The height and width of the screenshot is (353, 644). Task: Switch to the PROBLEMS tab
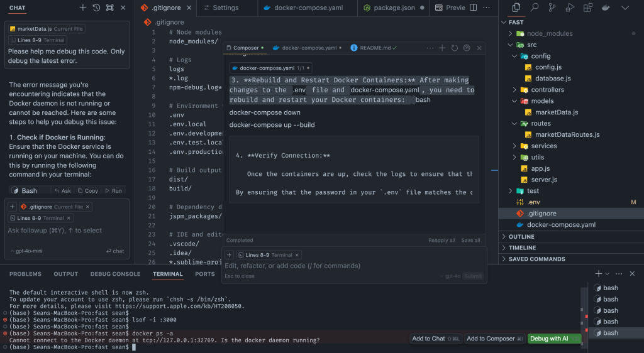25,274
